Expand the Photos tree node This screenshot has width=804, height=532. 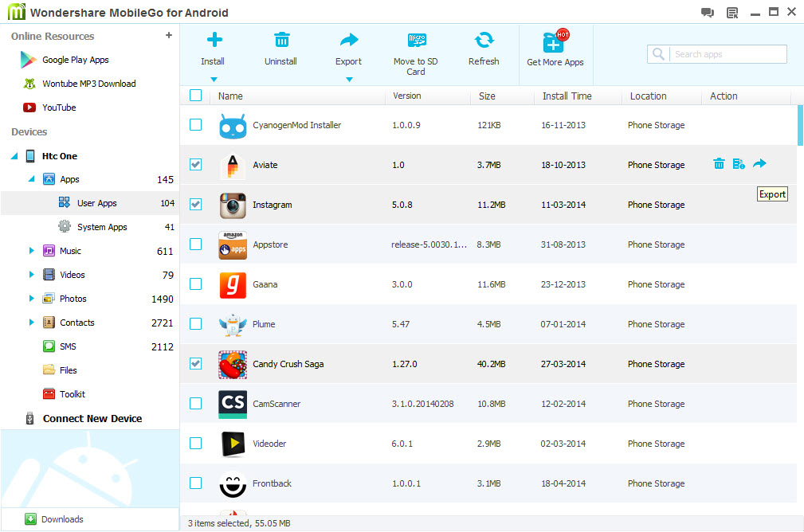(31, 299)
